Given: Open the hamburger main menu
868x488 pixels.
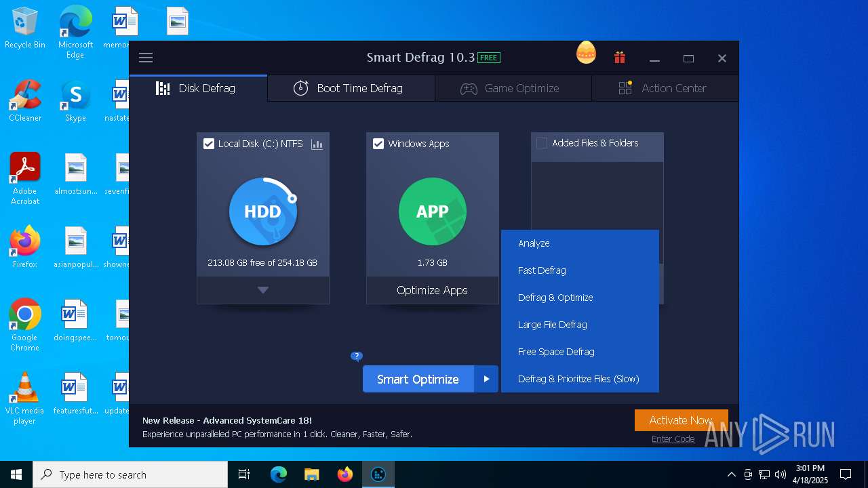Looking at the screenshot, I should (146, 58).
